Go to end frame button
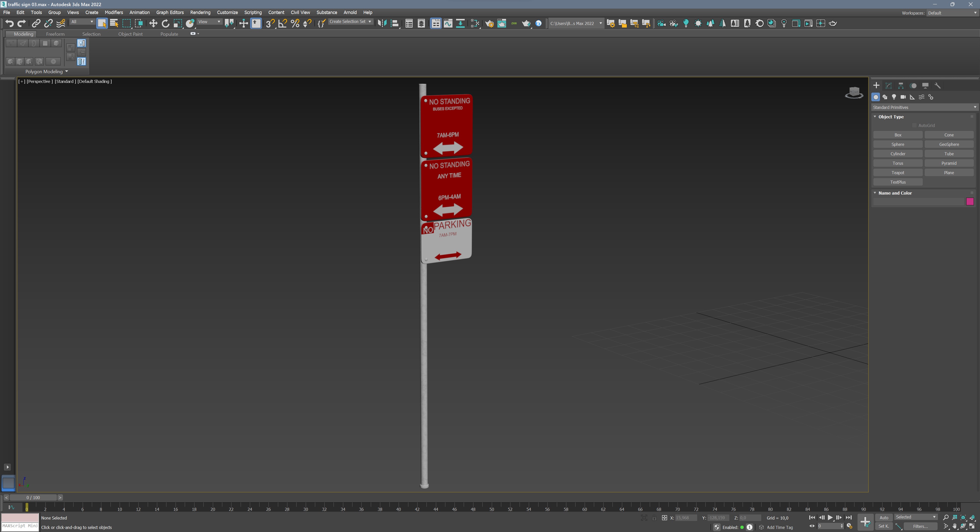This screenshot has width=980, height=532. pos(849,517)
